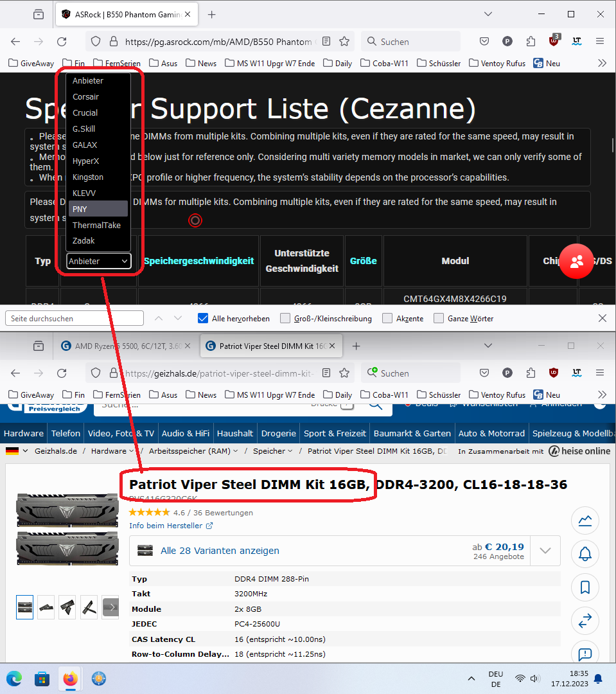This screenshot has height=694, width=616.
Task: Add product to wishlist bookmark icon on Geizhals
Action: point(585,587)
